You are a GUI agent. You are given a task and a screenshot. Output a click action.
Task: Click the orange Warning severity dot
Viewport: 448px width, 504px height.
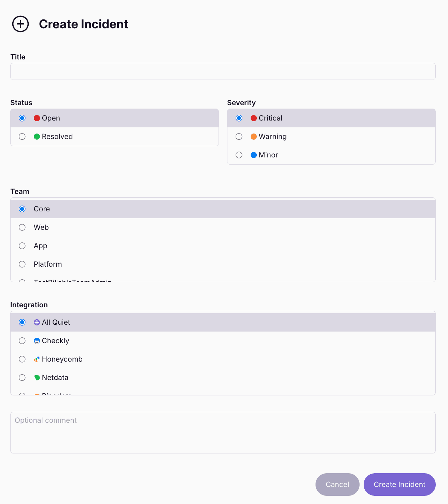pyautogui.click(x=254, y=137)
